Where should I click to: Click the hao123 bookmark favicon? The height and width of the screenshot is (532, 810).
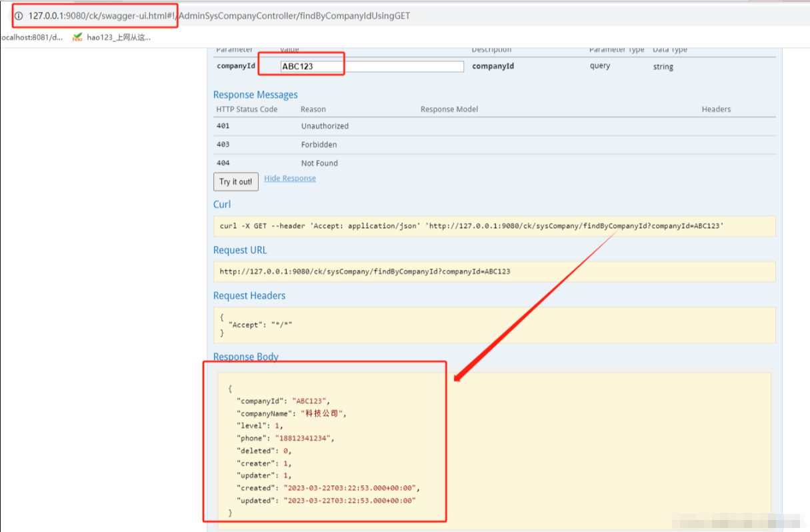pyautogui.click(x=78, y=37)
